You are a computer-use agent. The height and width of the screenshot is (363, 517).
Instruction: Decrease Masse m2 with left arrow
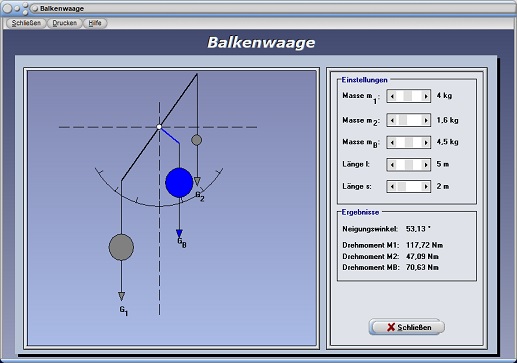[392, 120]
